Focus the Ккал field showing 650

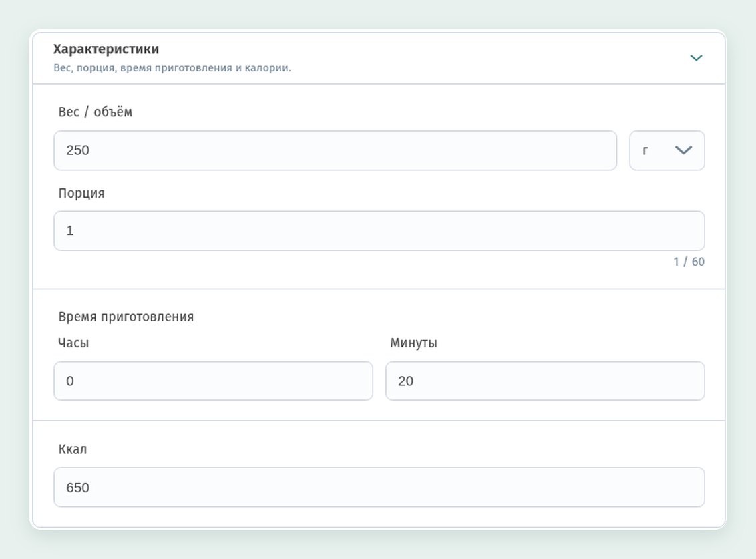379,487
